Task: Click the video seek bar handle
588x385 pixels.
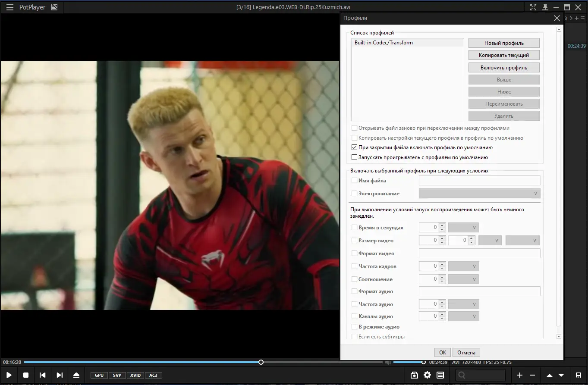Action: (261, 362)
